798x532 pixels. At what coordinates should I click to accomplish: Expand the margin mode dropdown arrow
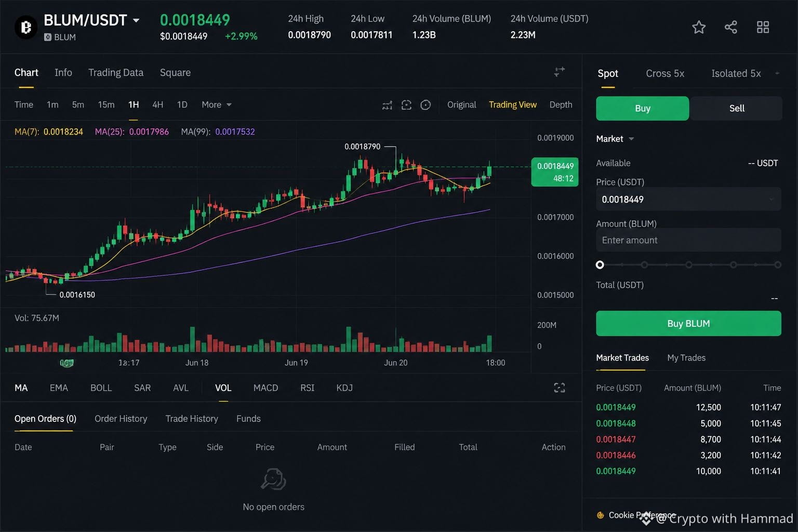[x=777, y=73]
